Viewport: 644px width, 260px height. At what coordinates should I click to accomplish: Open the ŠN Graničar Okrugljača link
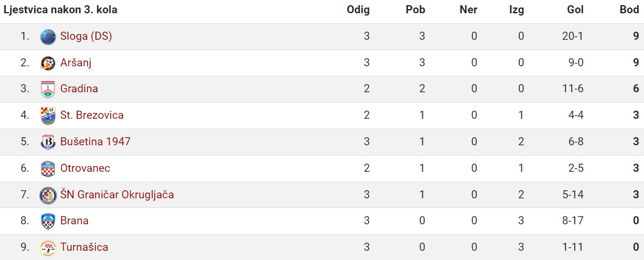pyautogui.click(x=117, y=194)
